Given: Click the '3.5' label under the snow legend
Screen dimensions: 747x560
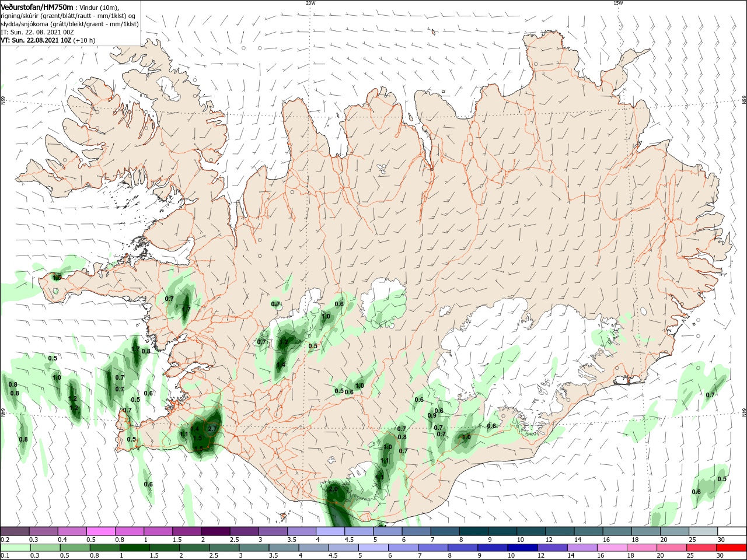Looking at the screenshot, I should pos(292,540).
